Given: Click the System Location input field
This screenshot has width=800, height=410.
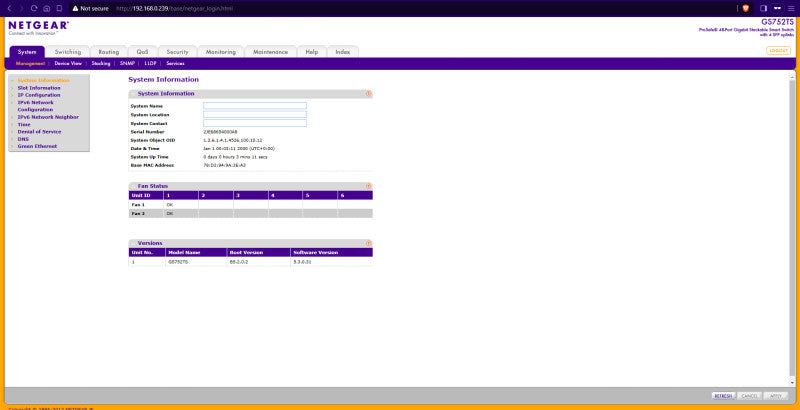Looking at the screenshot, I should click(x=255, y=114).
